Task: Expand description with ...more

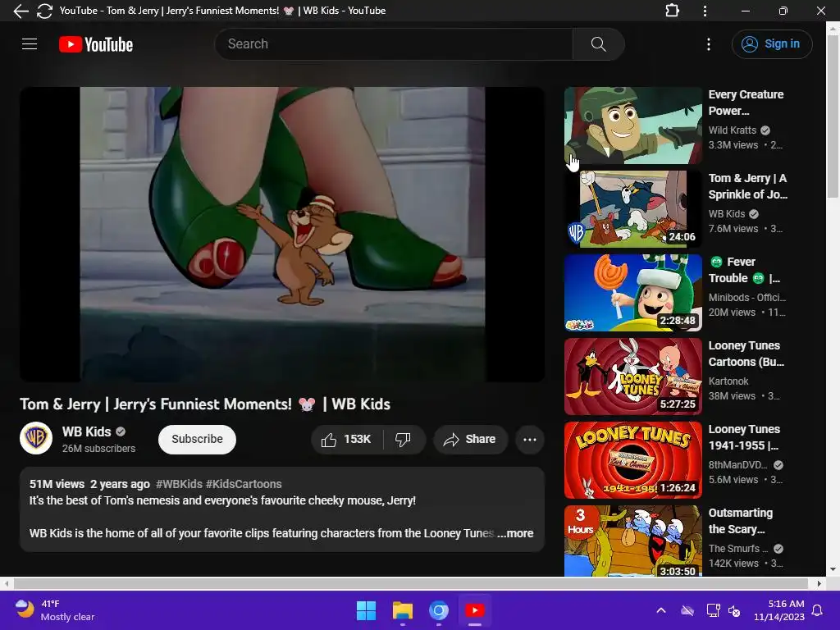Action: (x=515, y=533)
